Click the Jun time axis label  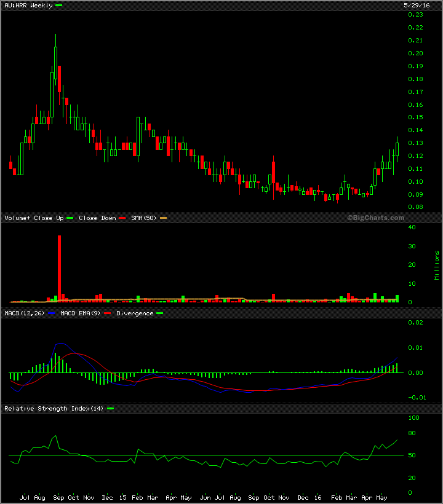(x=206, y=498)
